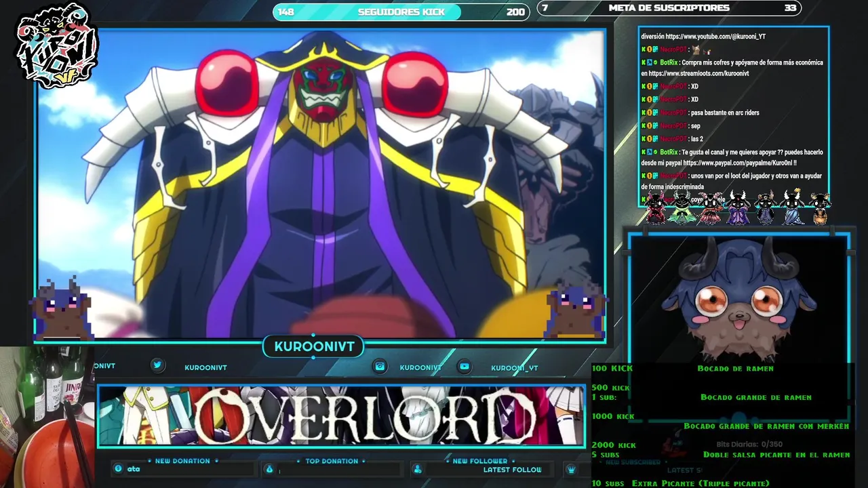Click the pixel mascot at video's left corner
Image resolution: width=868 pixels, height=488 pixels.
coord(63,308)
